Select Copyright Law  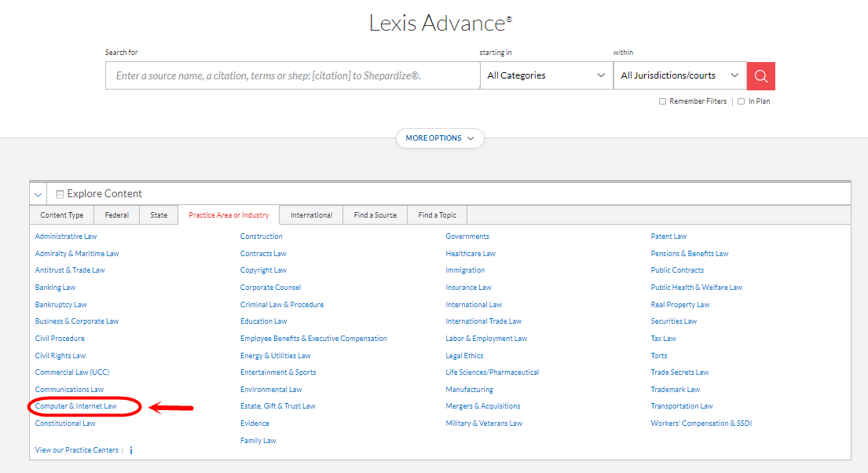263,270
